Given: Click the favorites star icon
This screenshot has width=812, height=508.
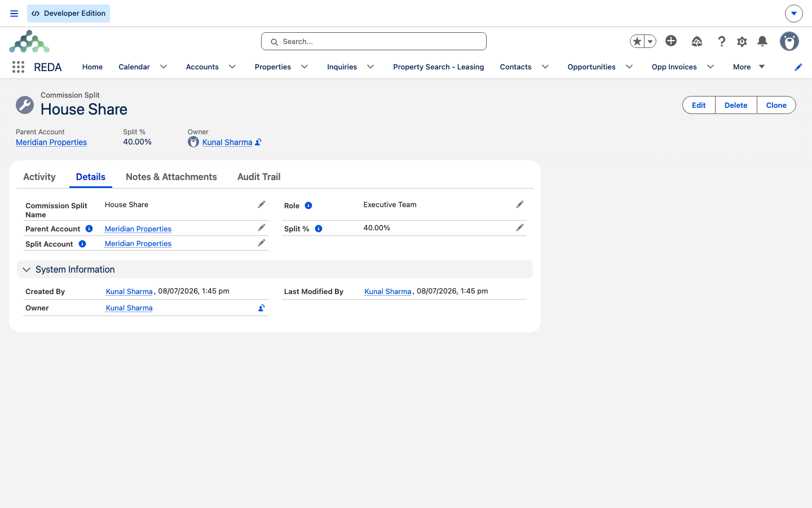Looking at the screenshot, I should (x=637, y=41).
